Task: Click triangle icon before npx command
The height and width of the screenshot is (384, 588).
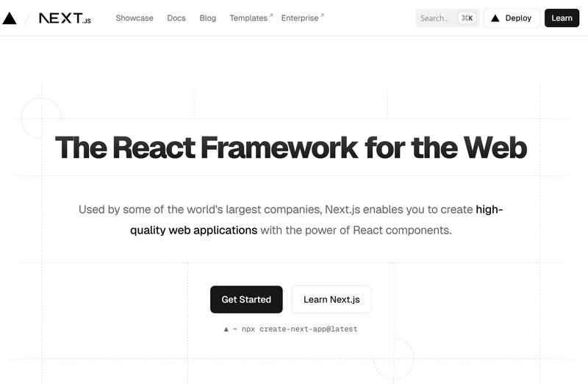Action: (226, 329)
